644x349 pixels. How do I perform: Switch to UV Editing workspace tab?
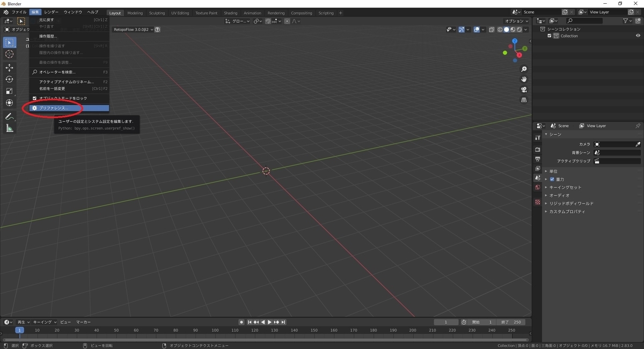(x=180, y=13)
